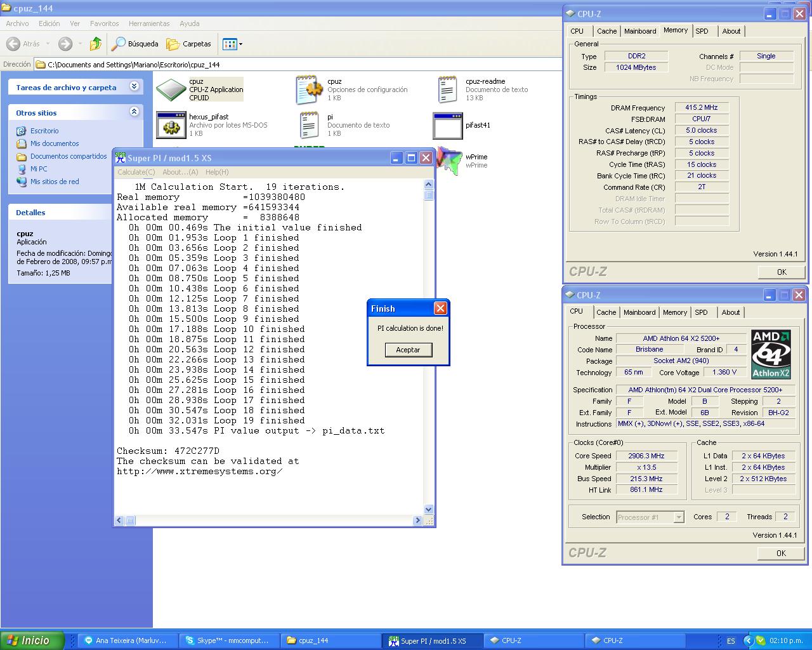Open Documentos compartidos link
812x650 pixels.
coord(69,156)
